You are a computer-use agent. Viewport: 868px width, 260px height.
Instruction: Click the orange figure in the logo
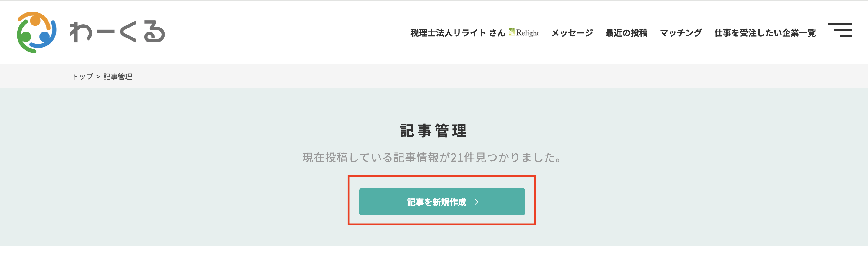coord(35,20)
